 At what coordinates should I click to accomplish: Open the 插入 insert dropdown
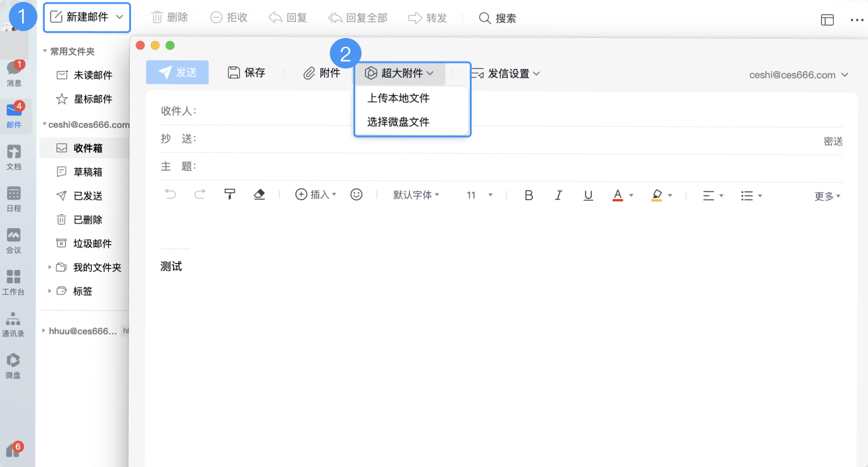click(x=316, y=195)
